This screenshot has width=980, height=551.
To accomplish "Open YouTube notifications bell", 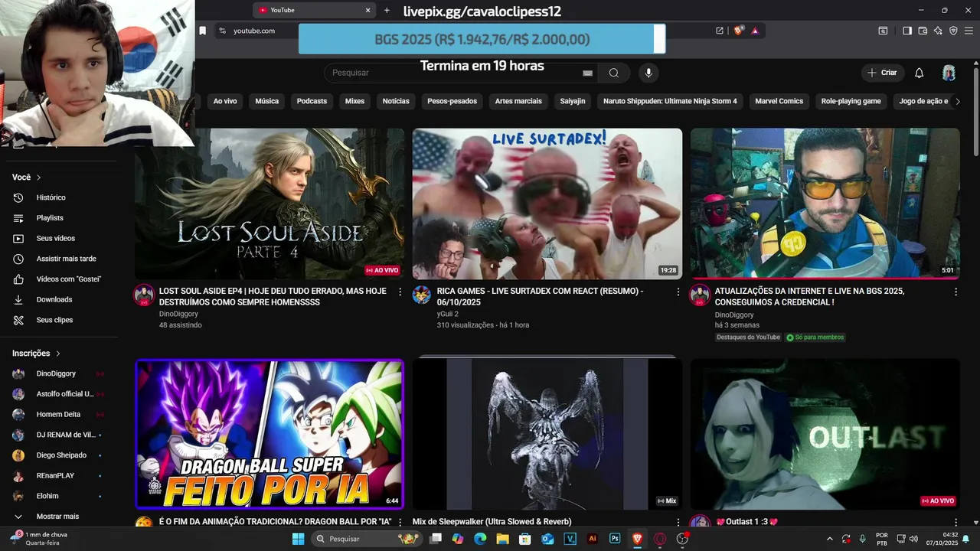I will (920, 73).
